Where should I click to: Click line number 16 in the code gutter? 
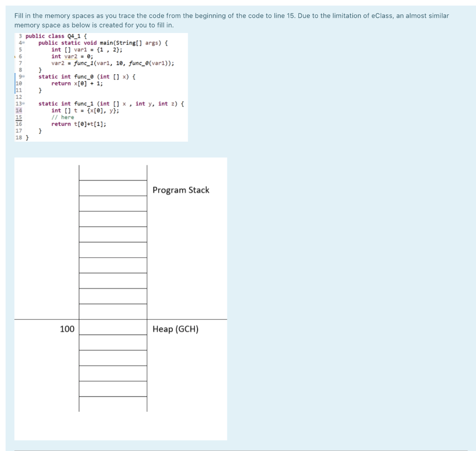[x=20, y=124]
